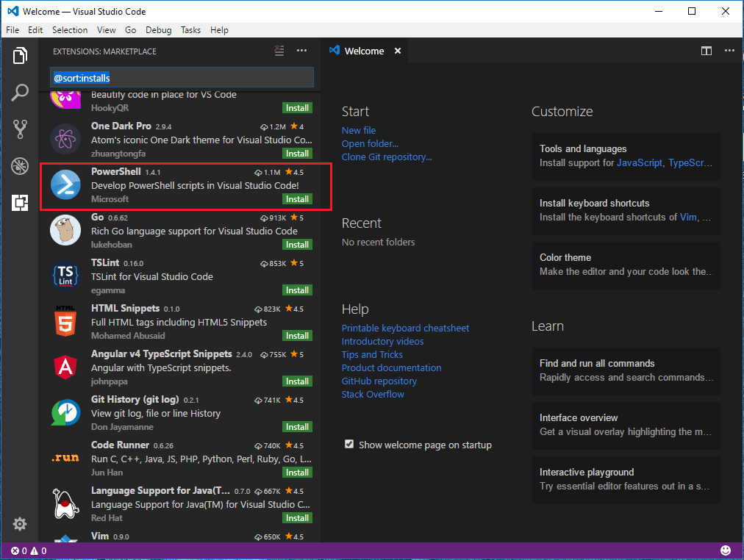744x560 pixels.
Task: Toggle Show welcome page on startup checkbox
Action: tap(349, 445)
